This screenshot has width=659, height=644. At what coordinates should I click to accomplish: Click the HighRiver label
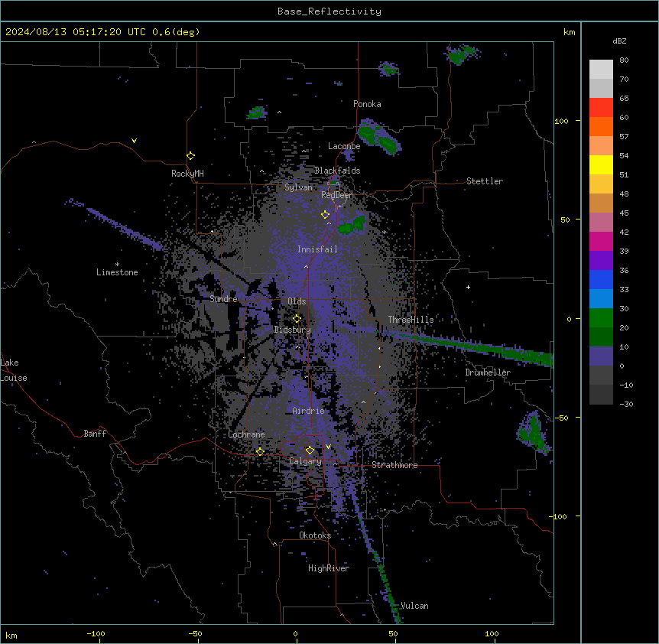(x=329, y=568)
